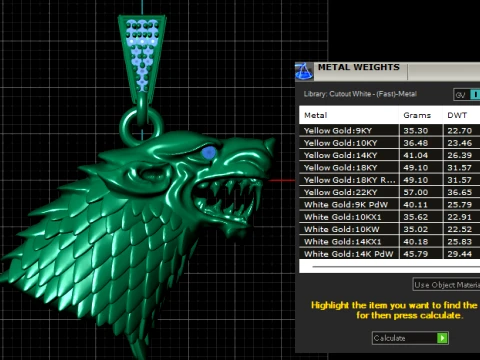Select the White Gold:14KX1 row
480x360 pixels.
click(390, 242)
